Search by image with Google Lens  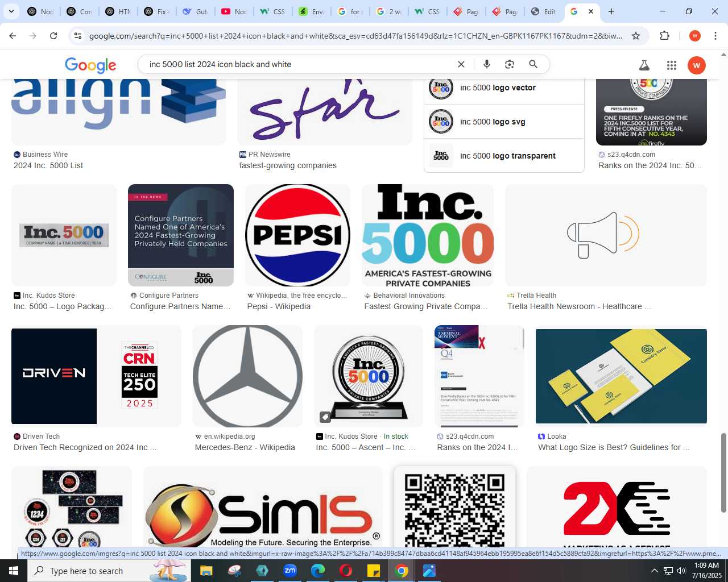[x=510, y=64]
